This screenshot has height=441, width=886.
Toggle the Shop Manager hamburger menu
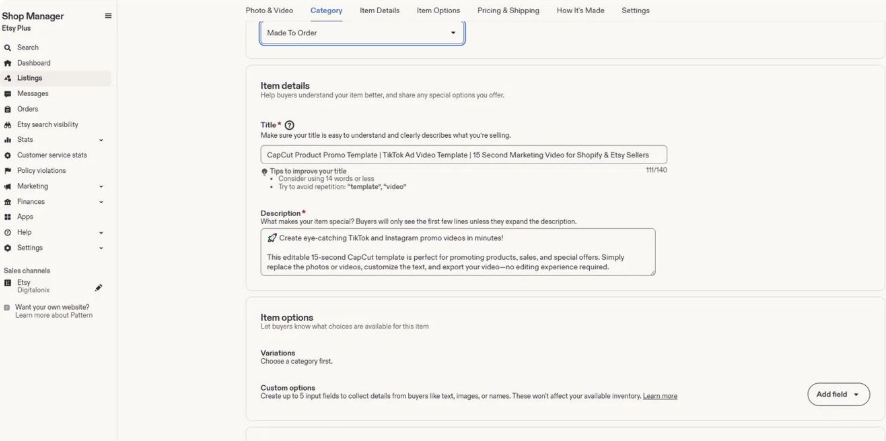108,16
